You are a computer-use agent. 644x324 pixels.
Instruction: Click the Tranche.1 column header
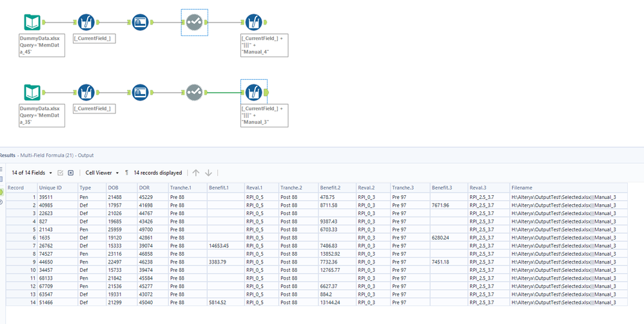(188, 187)
